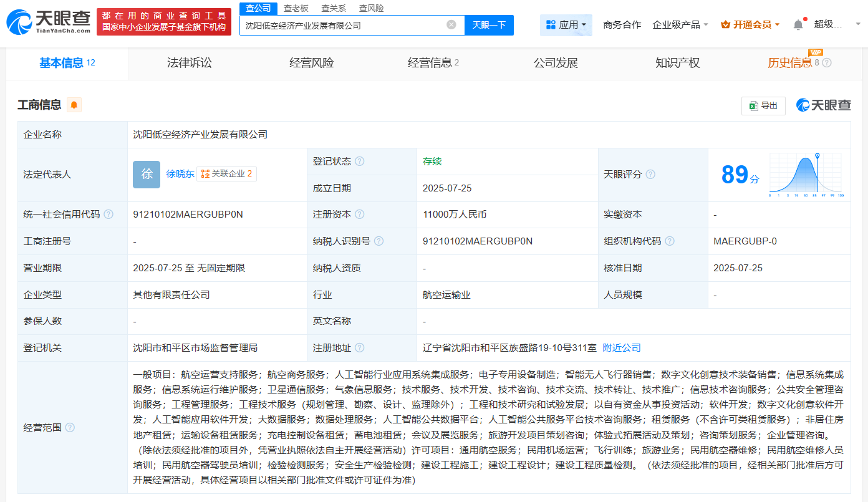Click help icon next to 登记状态

[360, 162]
